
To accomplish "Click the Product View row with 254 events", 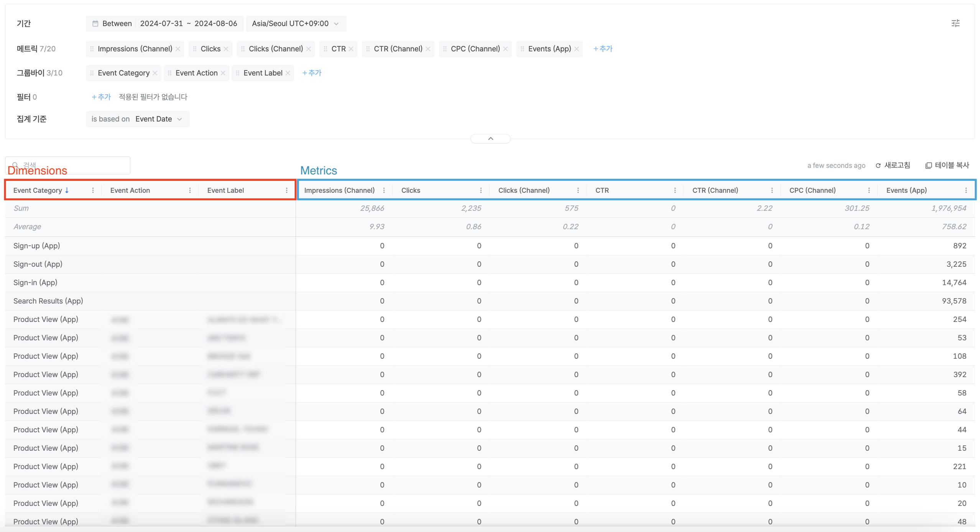I will [490, 320].
